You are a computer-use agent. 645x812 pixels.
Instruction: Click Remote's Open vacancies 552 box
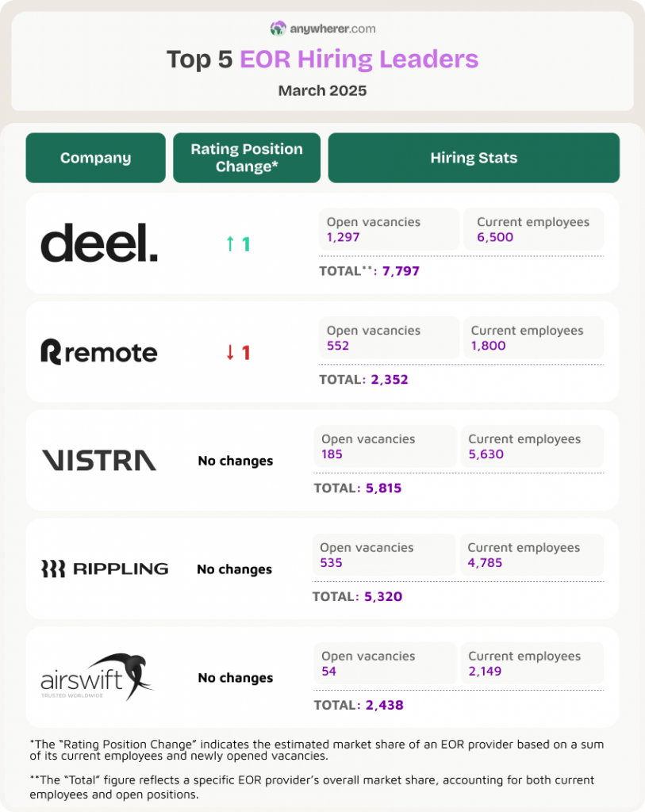389,338
